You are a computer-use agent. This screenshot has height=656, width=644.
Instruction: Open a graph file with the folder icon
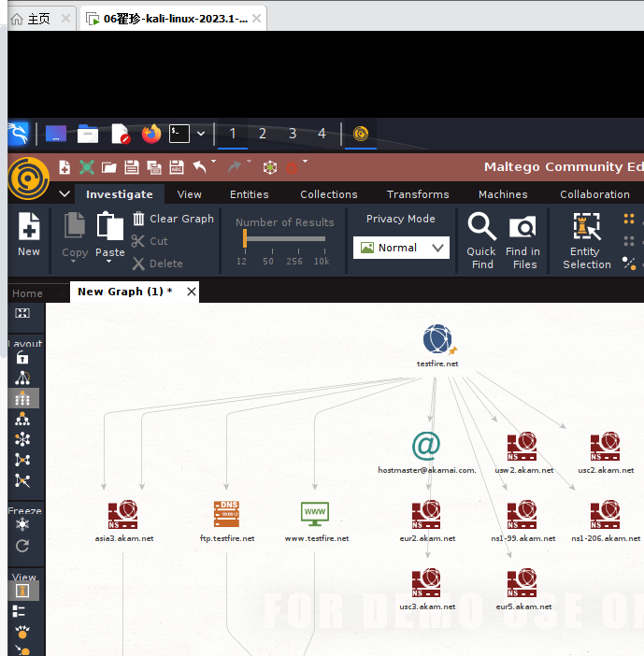point(108,168)
